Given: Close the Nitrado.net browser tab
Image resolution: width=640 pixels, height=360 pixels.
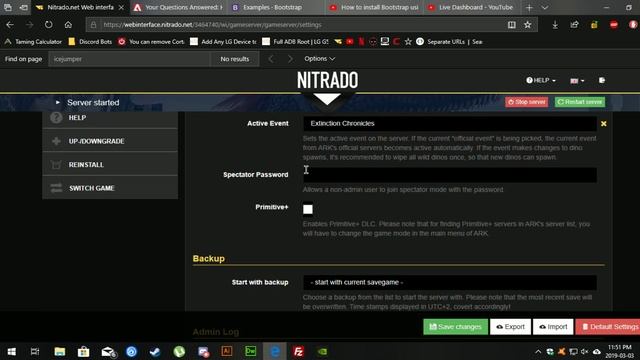Looking at the screenshot, I should pyautogui.click(x=121, y=7).
